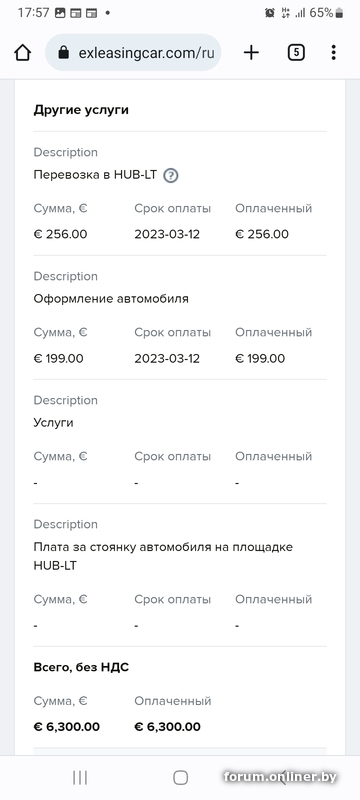
Task: Select the exleasingcar.com/ru address bar
Action: [x=133, y=53]
